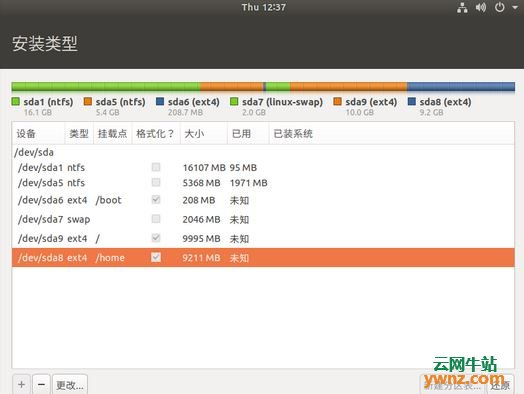Viewport: 524px width, 394px height.
Task: Click the volume speaker icon
Action: 481,7
